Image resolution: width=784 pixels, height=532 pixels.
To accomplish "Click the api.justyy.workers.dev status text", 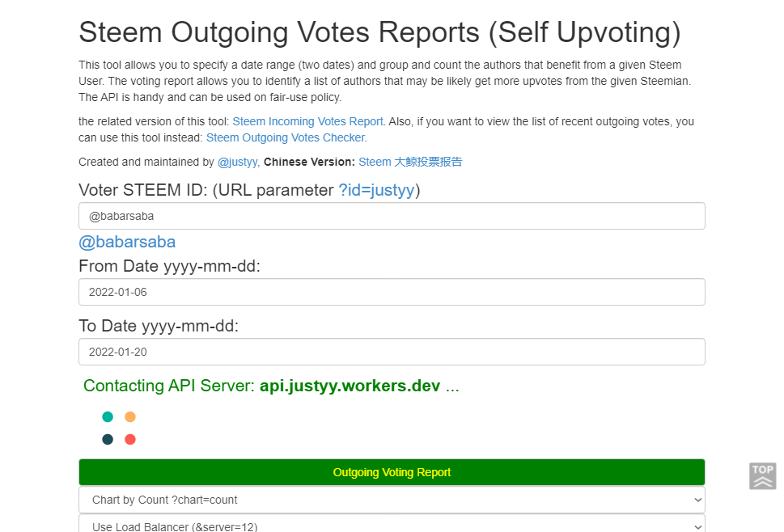I will point(350,386).
